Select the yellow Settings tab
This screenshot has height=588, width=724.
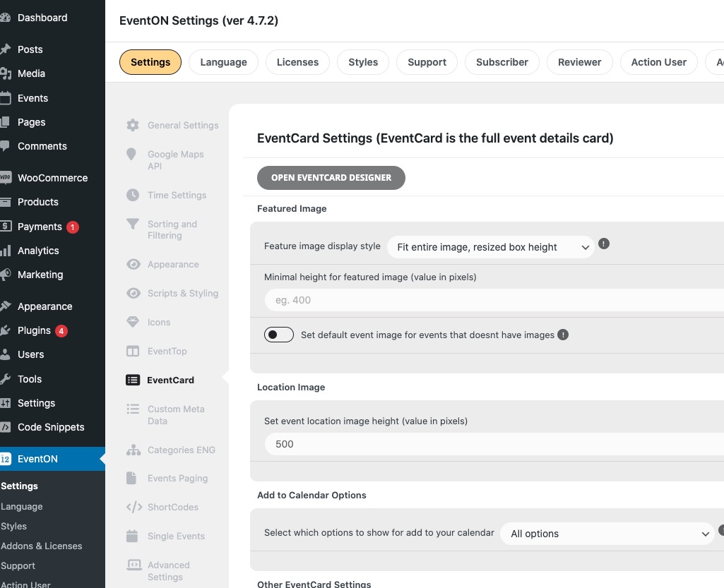click(x=150, y=62)
